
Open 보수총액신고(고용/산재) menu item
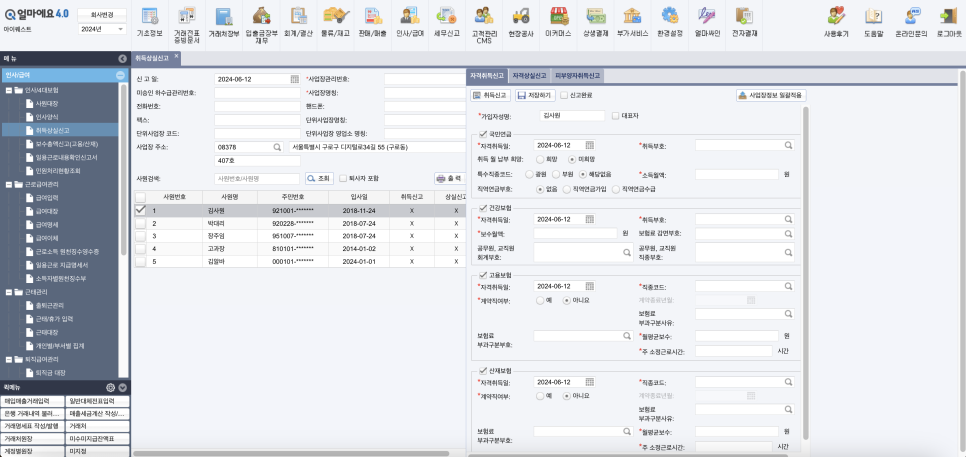[x=67, y=144]
